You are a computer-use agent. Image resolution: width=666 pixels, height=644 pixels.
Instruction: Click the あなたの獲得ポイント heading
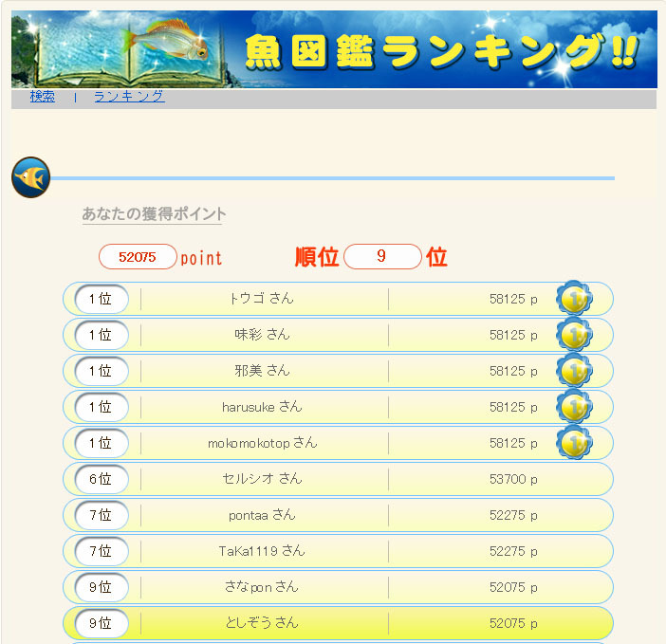pyautogui.click(x=154, y=214)
